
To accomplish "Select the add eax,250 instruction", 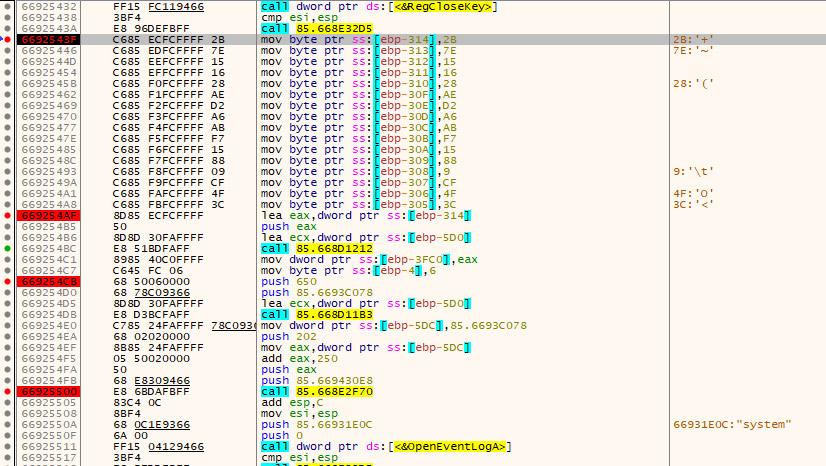I will [299, 359].
